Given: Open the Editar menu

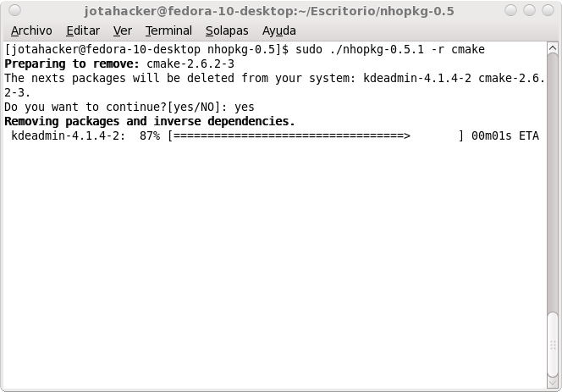Looking at the screenshot, I should coord(83,30).
